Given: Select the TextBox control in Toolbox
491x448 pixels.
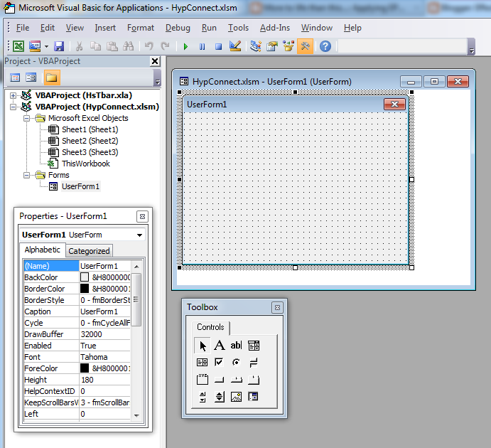Looking at the screenshot, I should pyautogui.click(x=237, y=346).
